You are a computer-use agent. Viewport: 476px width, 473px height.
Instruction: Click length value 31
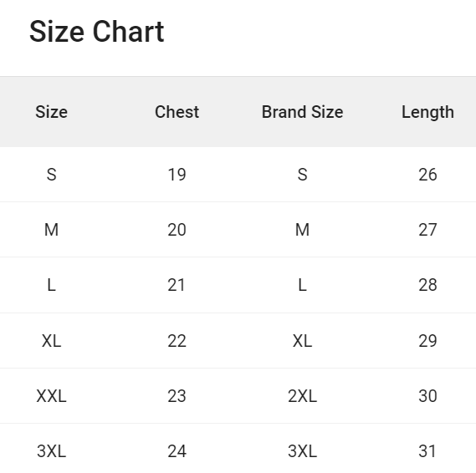click(427, 451)
